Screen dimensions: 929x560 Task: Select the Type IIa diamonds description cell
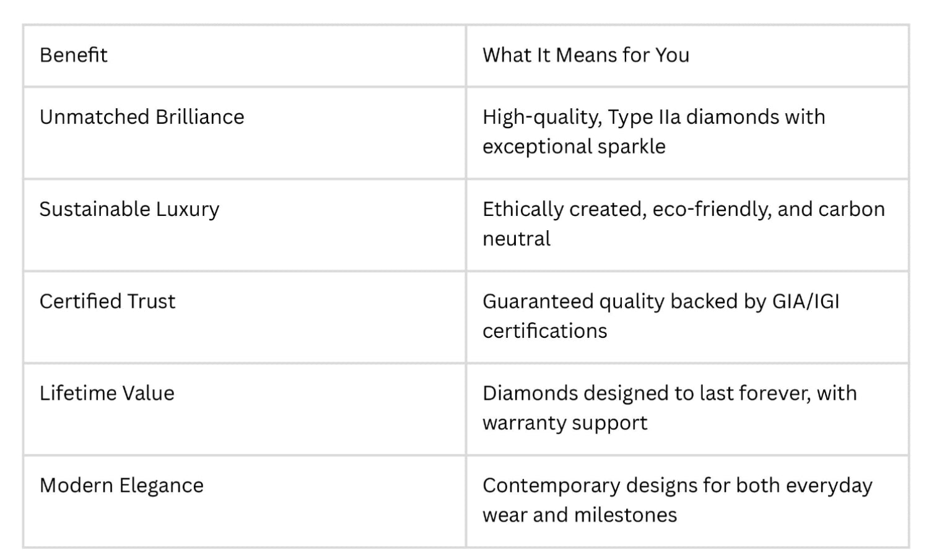click(x=653, y=131)
